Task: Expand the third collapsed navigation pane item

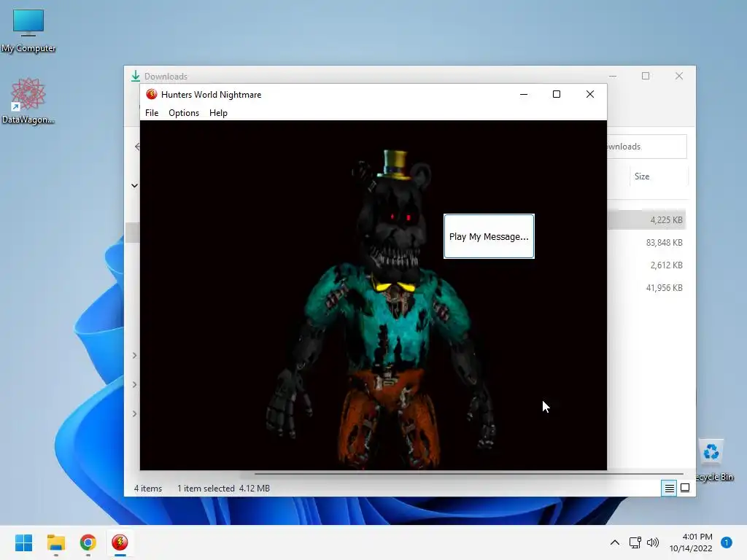Action: [134, 413]
